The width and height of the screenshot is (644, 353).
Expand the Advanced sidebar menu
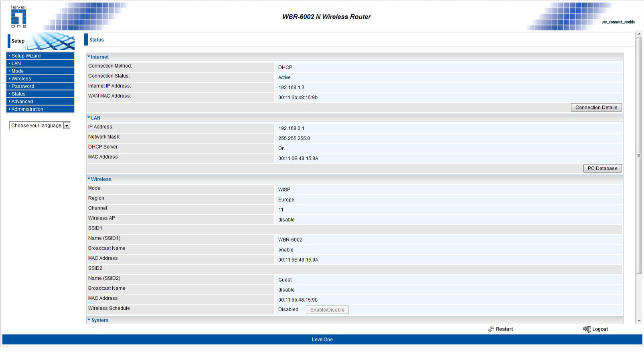coord(22,101)
